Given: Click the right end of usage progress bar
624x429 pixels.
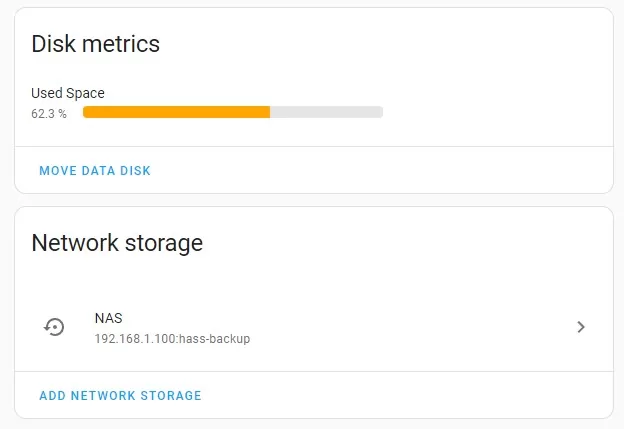Looking at the screenshot, I should click(x=380, y=112).
